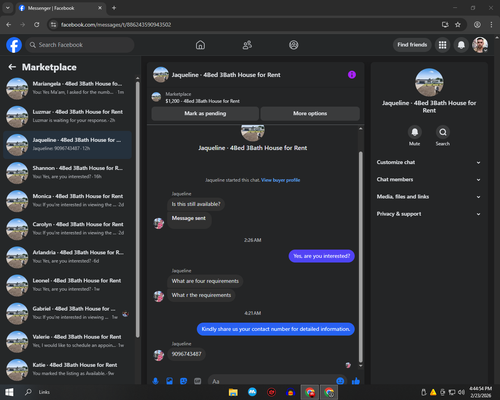Open the $1,200 Marketplace listing link
Screen dimensions: 500x400
click(x=202, y=101)
